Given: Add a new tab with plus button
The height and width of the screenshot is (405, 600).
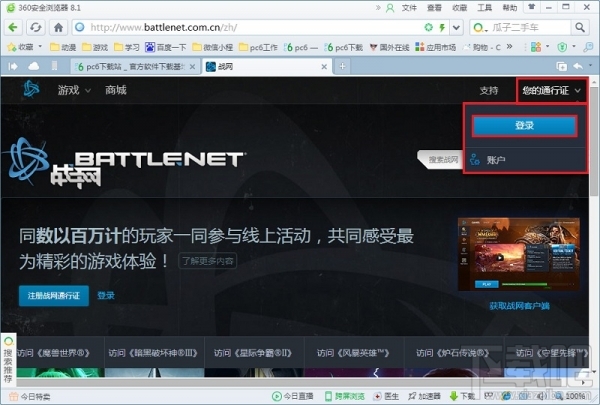Looking at the screenshot, I should tap(342, 67).
